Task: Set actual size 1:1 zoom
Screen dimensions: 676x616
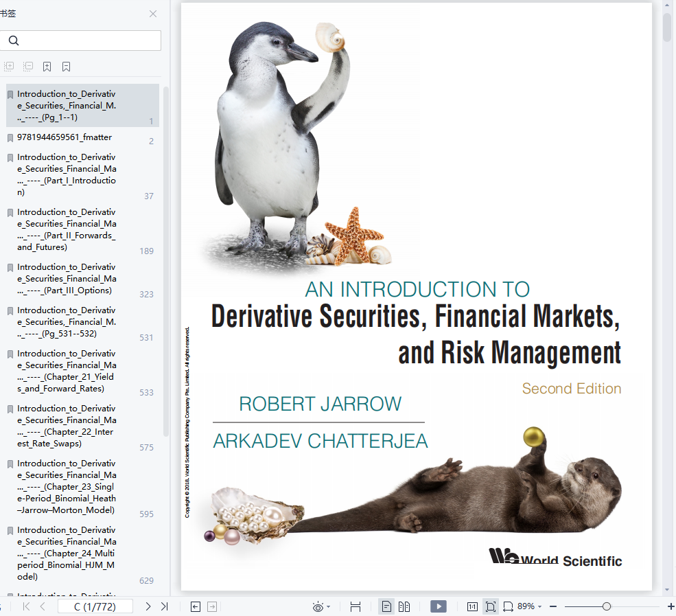Action: coord(472,607)
